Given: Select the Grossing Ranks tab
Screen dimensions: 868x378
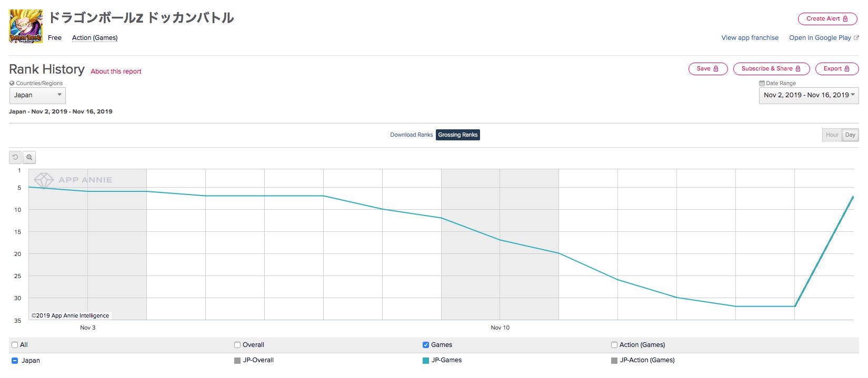Looking at the screenshot, I should tap(458, 135).
